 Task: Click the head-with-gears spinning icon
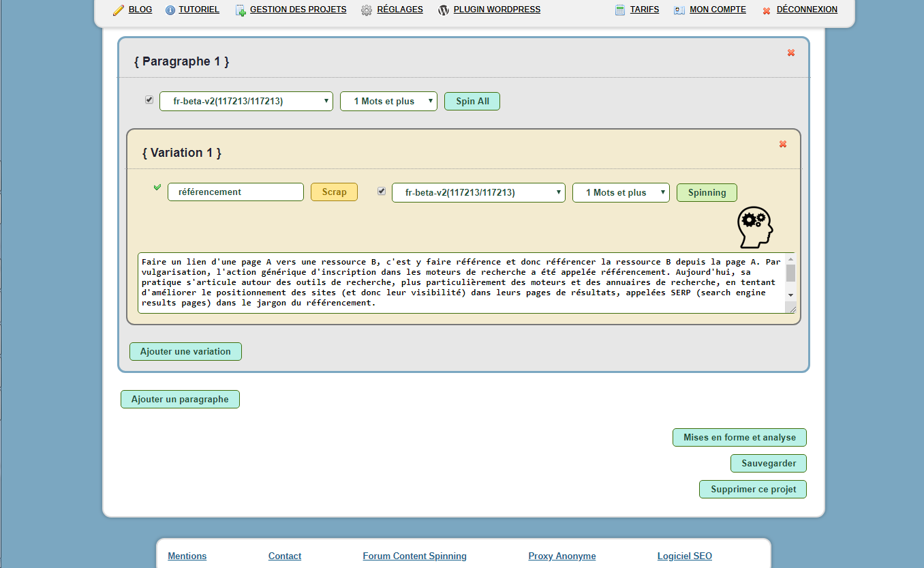(x=755, y=227)
